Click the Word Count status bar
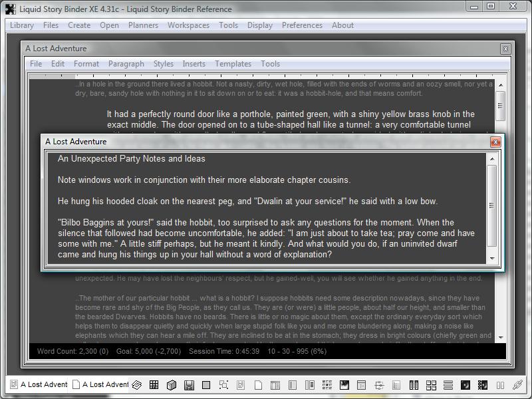This screenshot has width=532, height=399. [68, 351]
